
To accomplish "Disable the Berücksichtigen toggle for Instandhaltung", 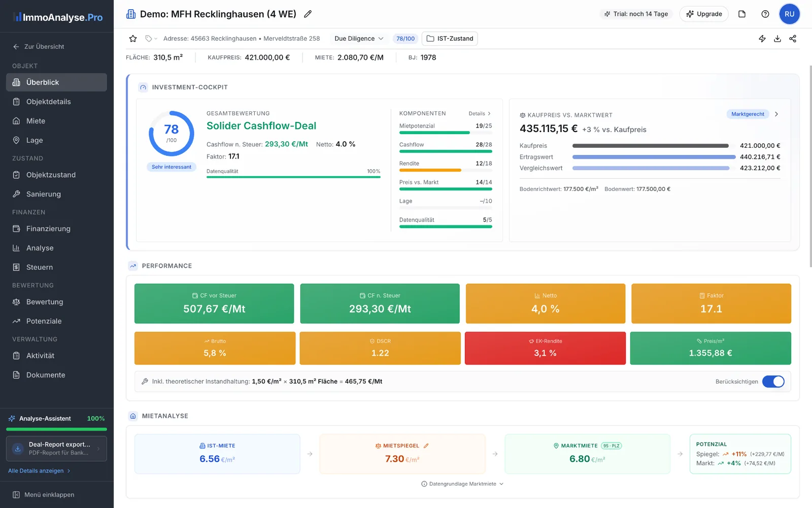I will tap(773, 382).
